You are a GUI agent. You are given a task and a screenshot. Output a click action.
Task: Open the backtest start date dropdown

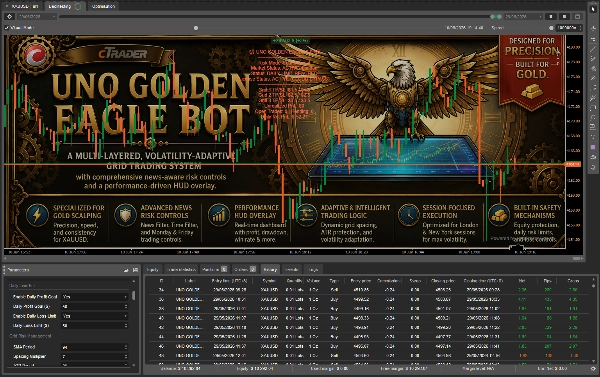37,16
